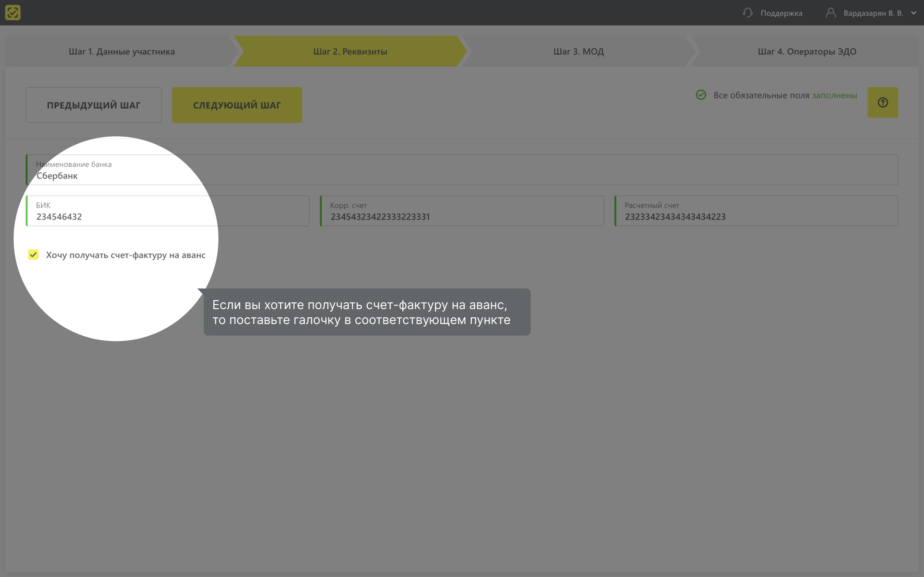Viewport: 924px width, 577px height.
Task: Click the yellow help question-mark button
Action: (882, 102)
